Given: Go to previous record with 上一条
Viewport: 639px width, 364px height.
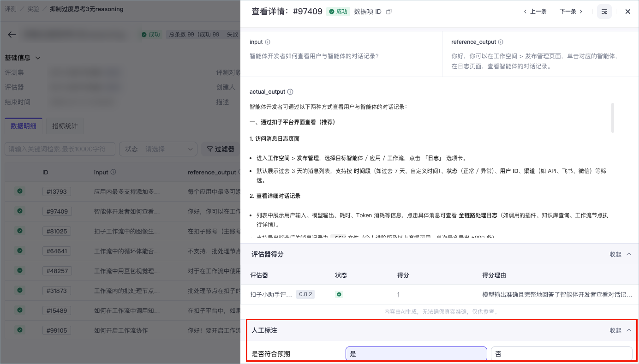Looking at the screenshot, I should (x=535, y=12).
